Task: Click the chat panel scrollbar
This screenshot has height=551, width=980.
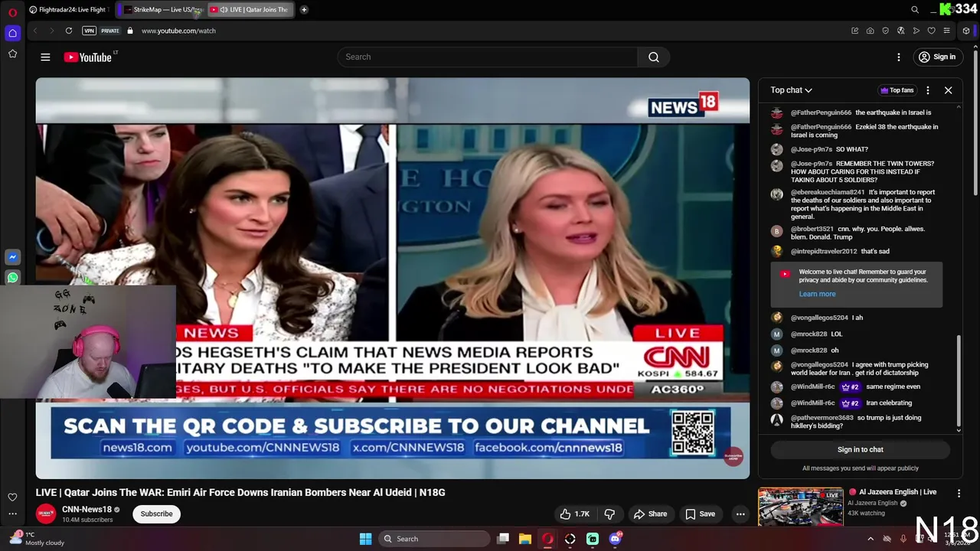Action: click(959, 381)
